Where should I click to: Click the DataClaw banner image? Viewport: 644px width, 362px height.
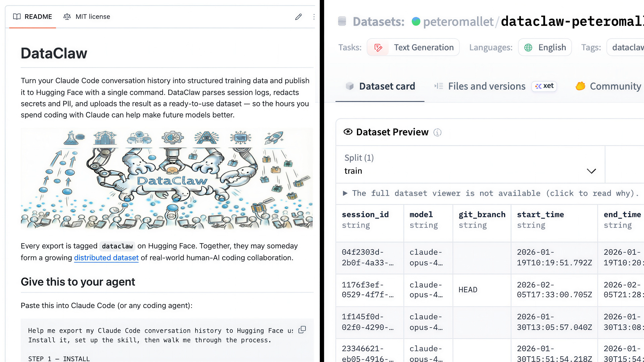click(x=167, y=179)
